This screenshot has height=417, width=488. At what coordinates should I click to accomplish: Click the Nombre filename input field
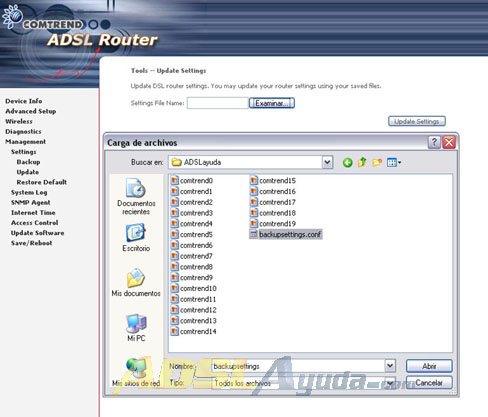pyautogui.click(x=298, y=366)
